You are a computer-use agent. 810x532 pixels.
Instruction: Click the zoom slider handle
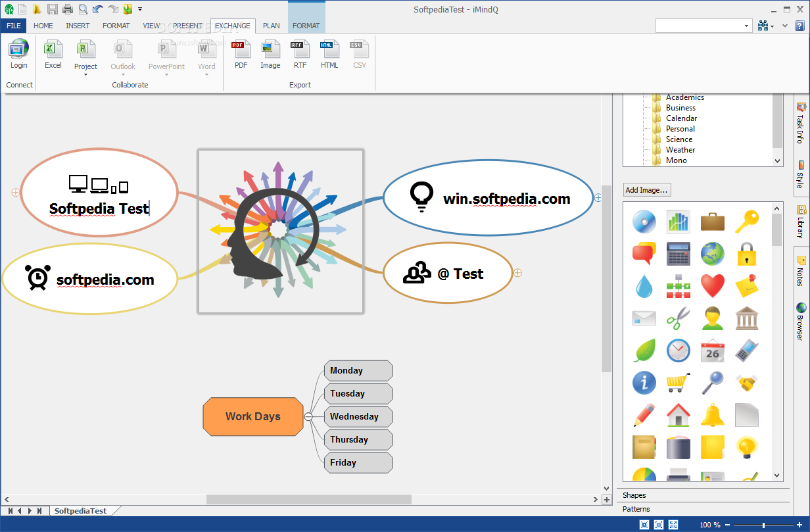coord(763,525)
